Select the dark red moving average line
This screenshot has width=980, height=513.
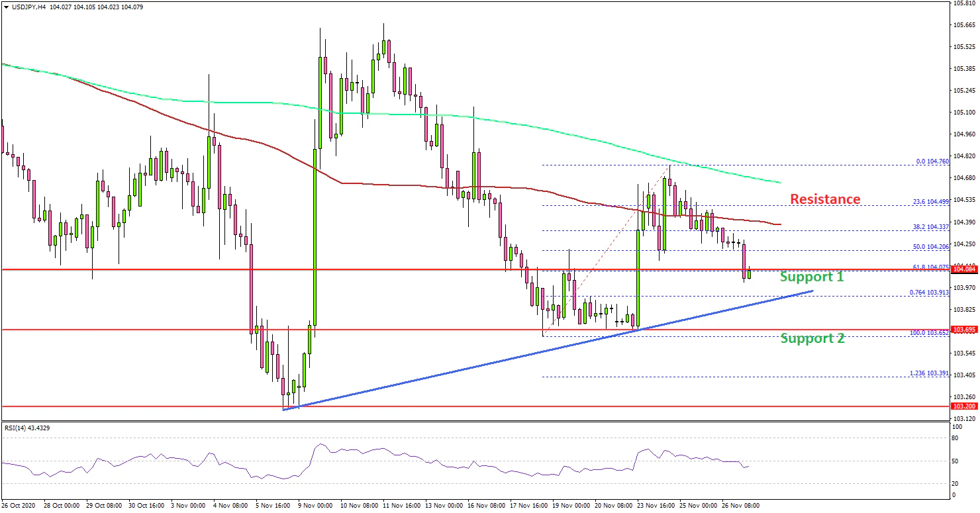pyautogui.click(x=397, y=185)
